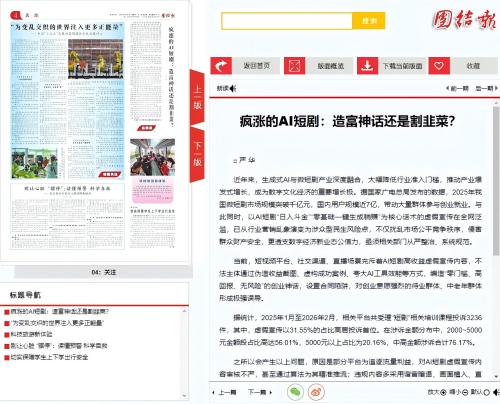500x404 pixels.
Task: Select the 别让心脏骤停 article block in page preview
Action: (x=67, y=217)
